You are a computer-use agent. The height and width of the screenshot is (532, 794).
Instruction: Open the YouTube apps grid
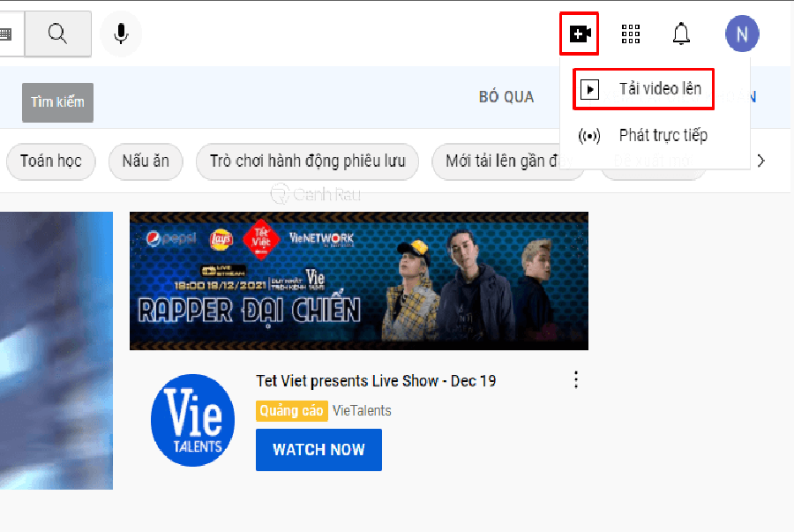tap(631, 34)
